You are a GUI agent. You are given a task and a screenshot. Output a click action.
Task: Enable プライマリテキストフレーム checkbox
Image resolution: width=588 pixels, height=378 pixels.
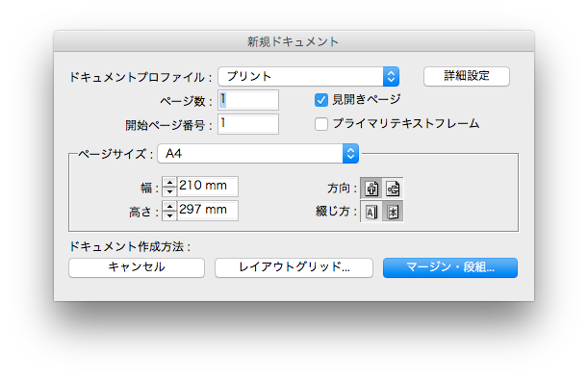(321, 124)
